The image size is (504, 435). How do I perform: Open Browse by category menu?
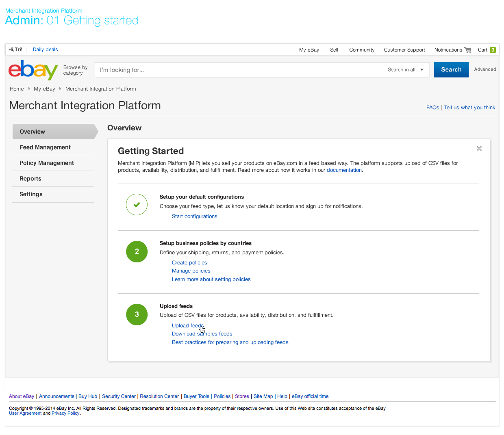(x=75, y=70)
